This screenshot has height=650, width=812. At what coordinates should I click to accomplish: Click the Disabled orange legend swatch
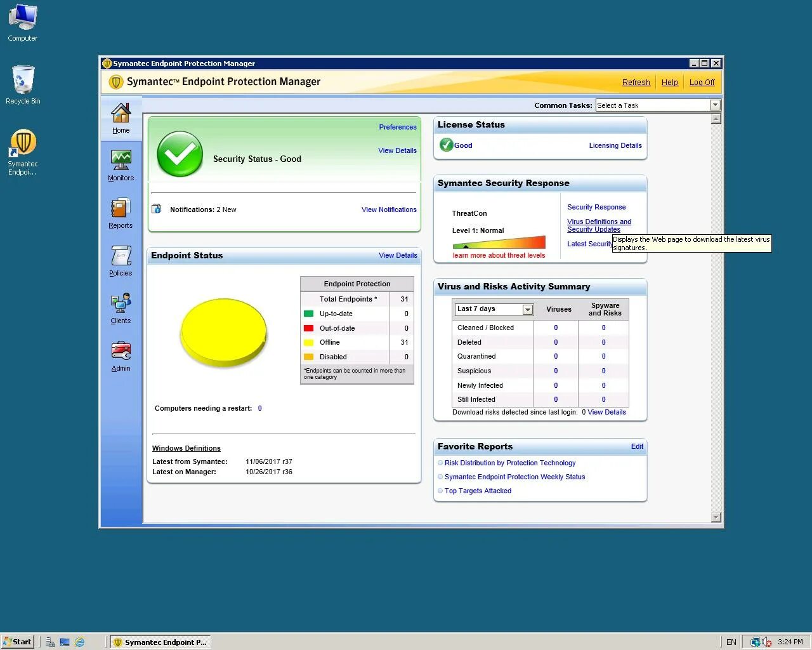309,357
